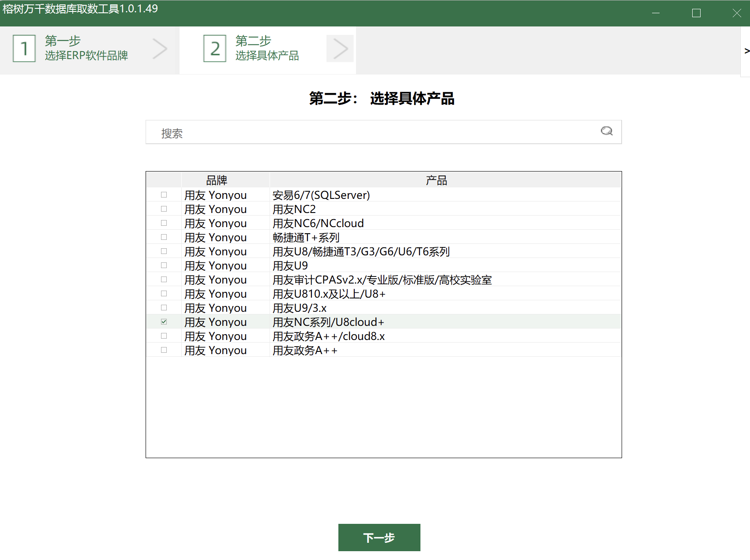Click arrow chevron after step one
750x560 pixels.
pos(160,49)
